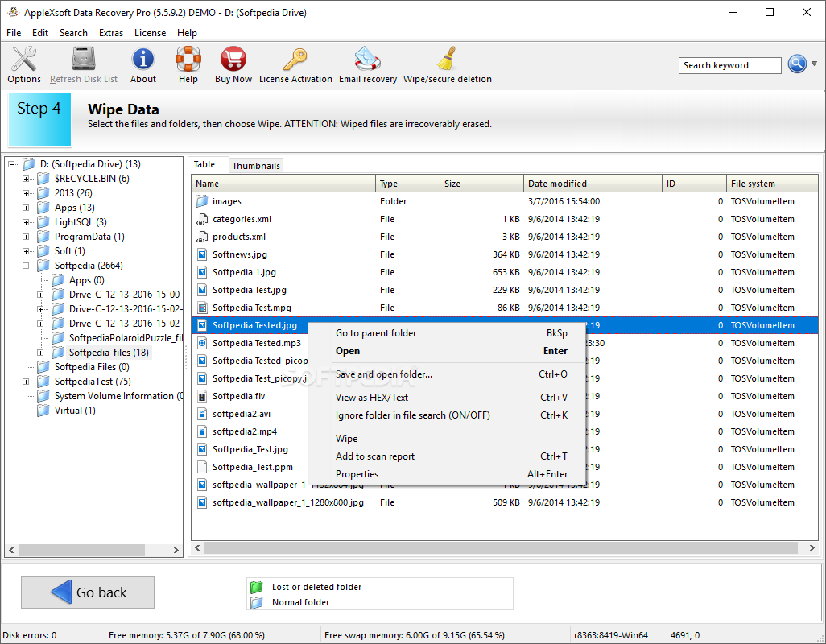Select Softnews.jpg image icon
826x644 pixels.
click(x=202, y=254)
